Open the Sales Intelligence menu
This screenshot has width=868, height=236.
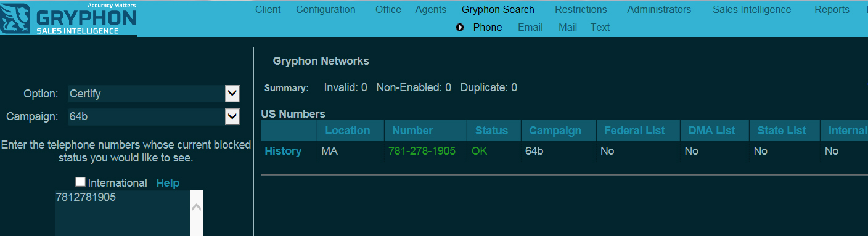[x=751, y=10]
